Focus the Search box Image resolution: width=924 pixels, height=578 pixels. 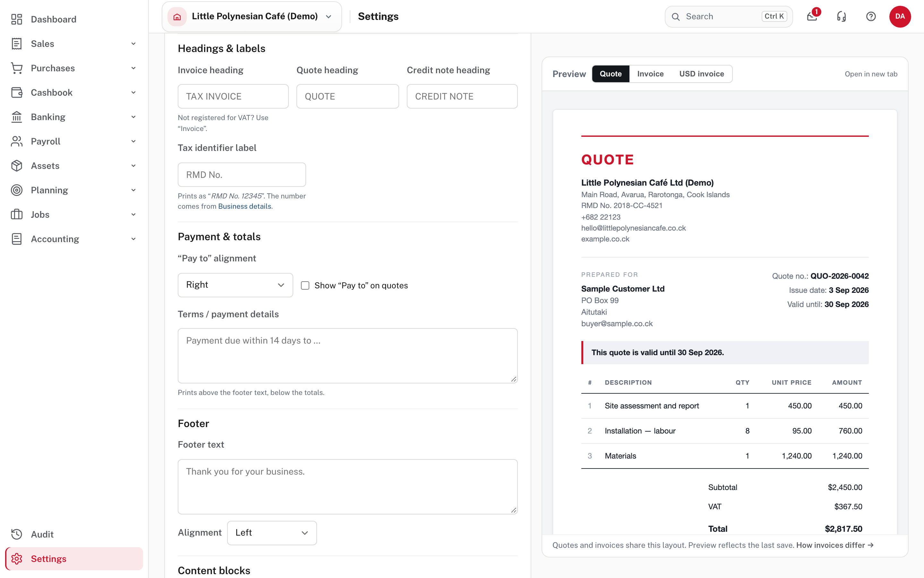(x=729, y=16)
